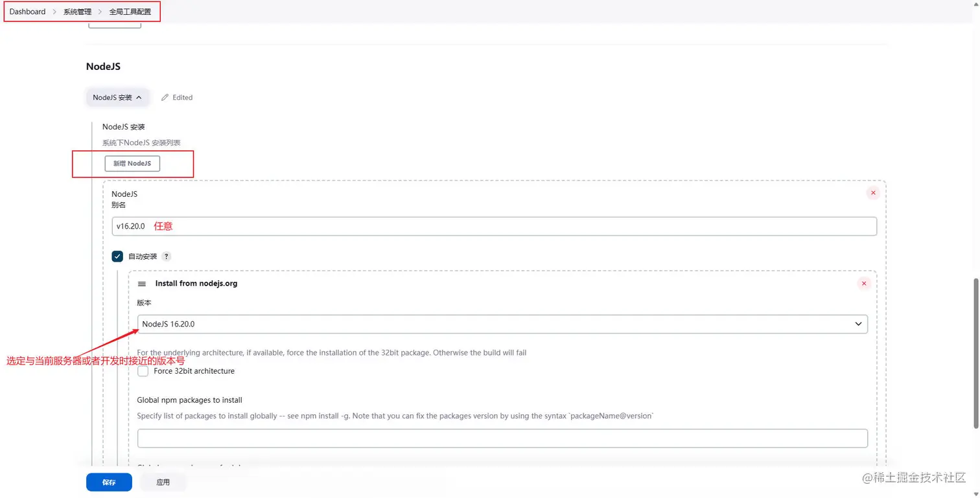Click the 版本 label

(144, 302)
